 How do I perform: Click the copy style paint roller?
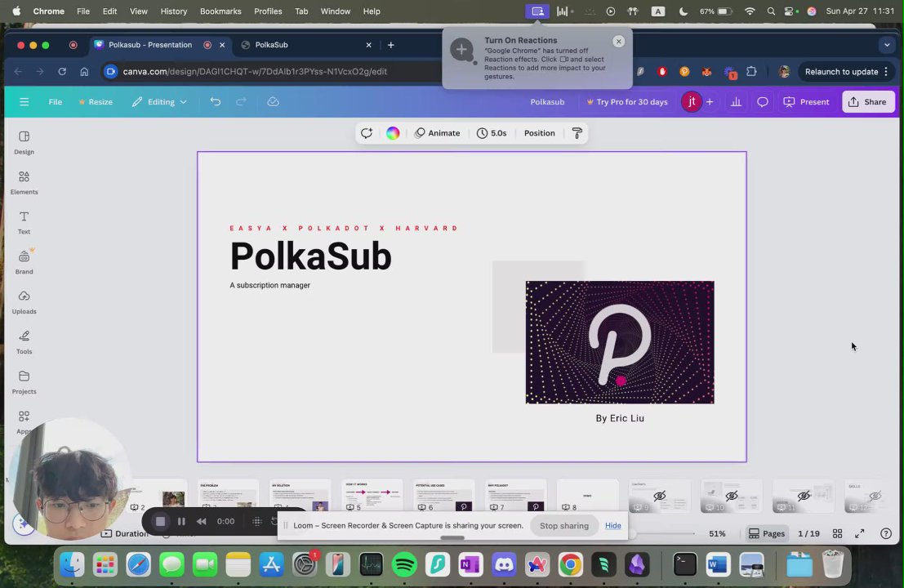577,133
